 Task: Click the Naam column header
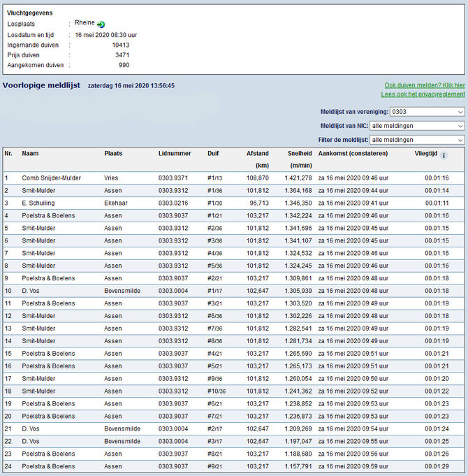[x=30, y=153]
